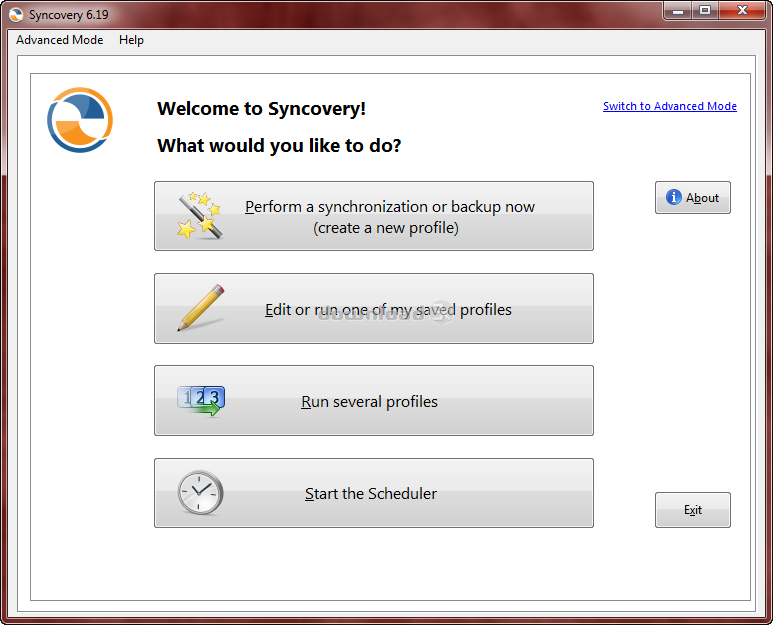The height and width of the screenshot is (625, 773).
Task: Click the large Syncovery logo
Action: (80, 120)
